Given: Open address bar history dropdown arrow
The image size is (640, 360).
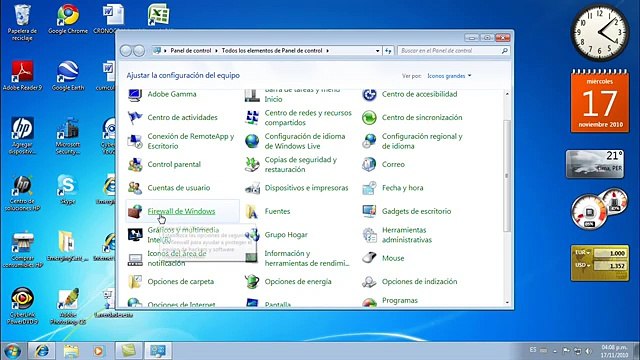Looking at the screenshot, I should point(378,51).
